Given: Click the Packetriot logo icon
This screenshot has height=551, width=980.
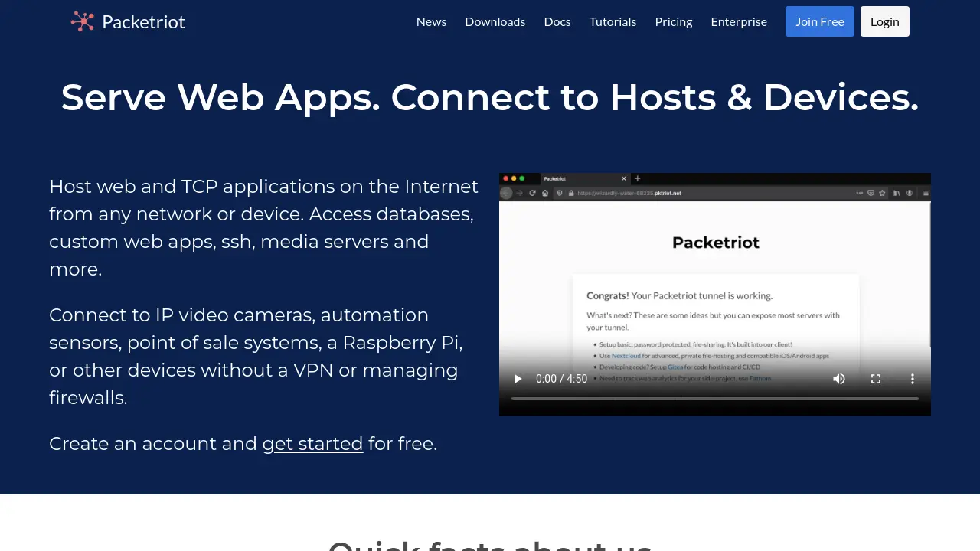Looking at the screenshot, I should 83,21.
